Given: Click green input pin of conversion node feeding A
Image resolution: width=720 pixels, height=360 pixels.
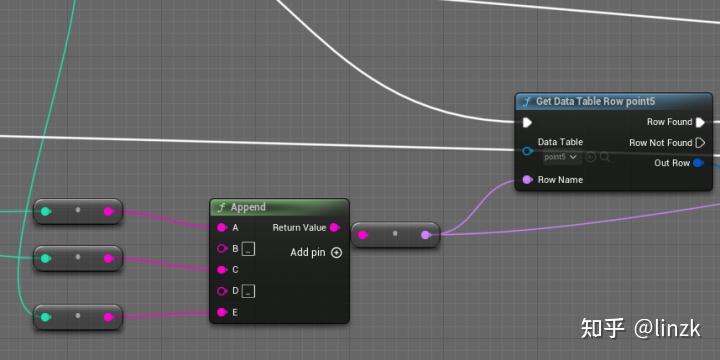Looking at the screenshot, I should [x=45, y=212].
